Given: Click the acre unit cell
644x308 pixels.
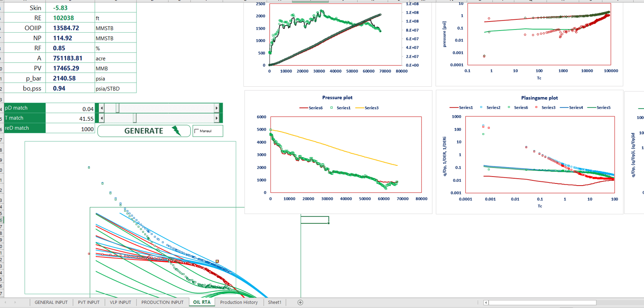Looking at the screenshot, I should point(115,58).
